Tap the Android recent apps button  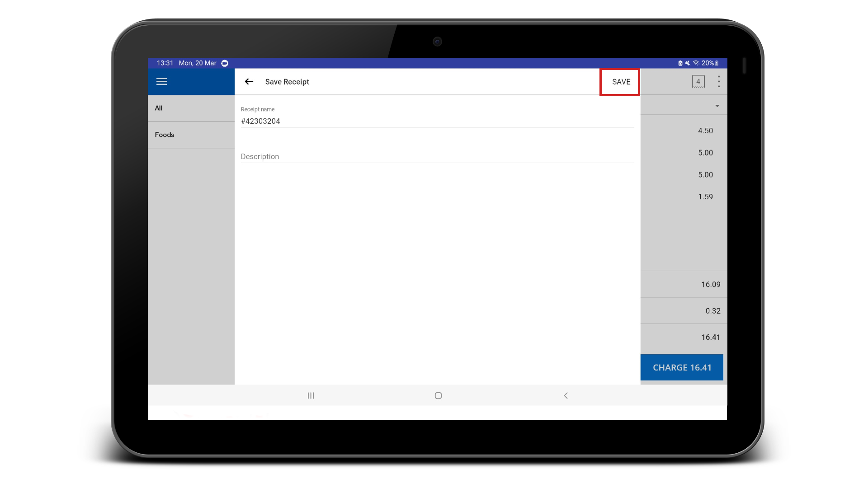tap(311, 395)
